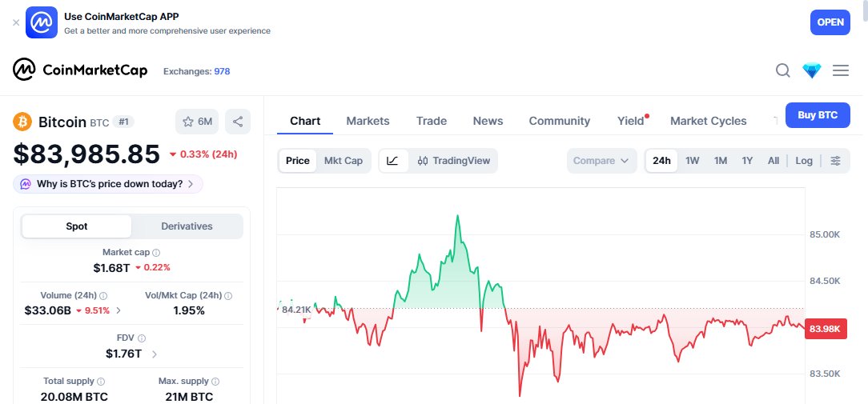Show Vol/Mkt Cap (24h) info icon
This screenshot has height=404, width=868.
(x=228, y=295)
